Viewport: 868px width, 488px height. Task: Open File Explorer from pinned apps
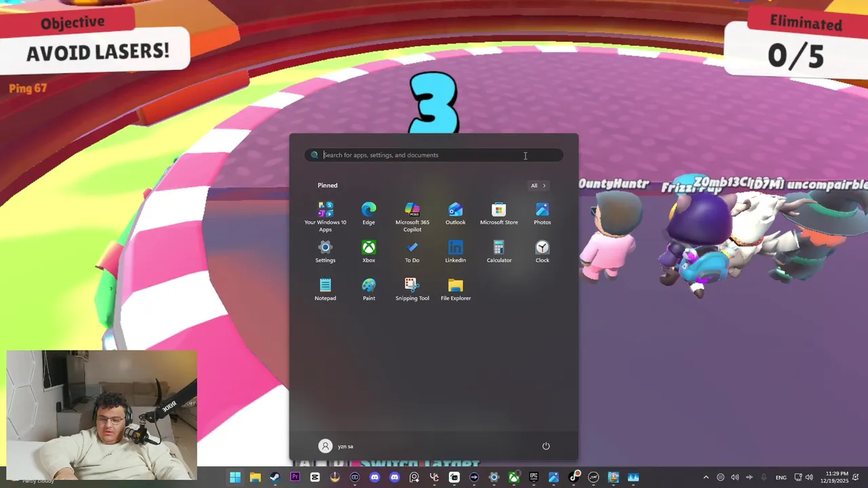tap(456, 289)
